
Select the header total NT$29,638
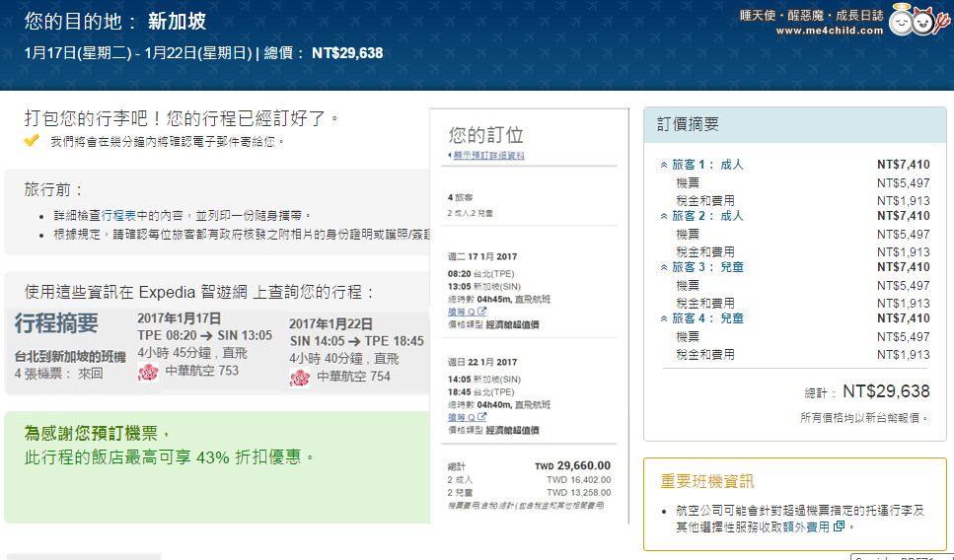[x=347, y=53]
